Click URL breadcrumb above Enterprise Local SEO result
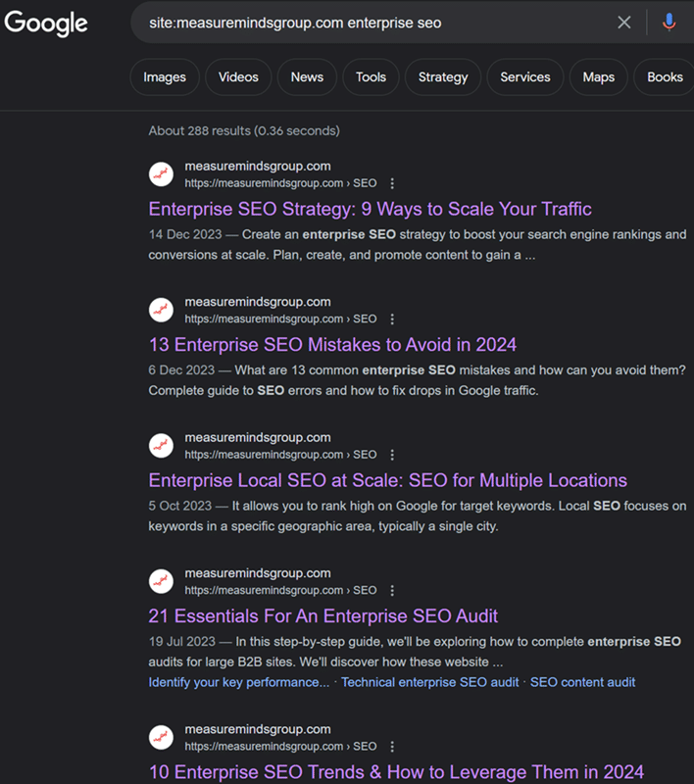This screenshot has width=694, height=784. coord(280,455)
